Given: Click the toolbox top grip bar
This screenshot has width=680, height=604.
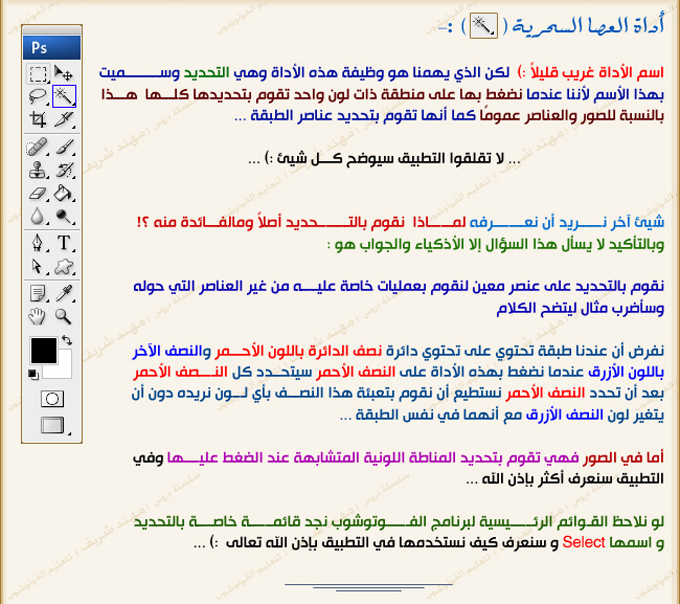Looking at the screenshot, I should click(52, 30).
